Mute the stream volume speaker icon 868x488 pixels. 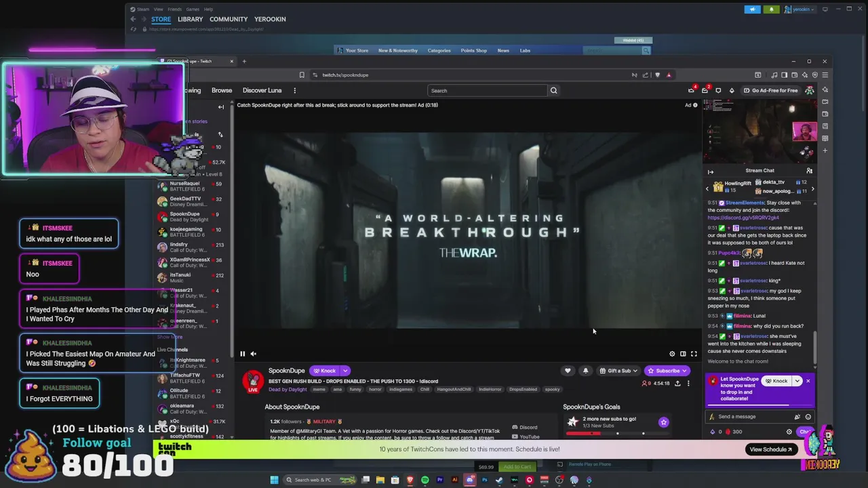(x=254, y=354)
